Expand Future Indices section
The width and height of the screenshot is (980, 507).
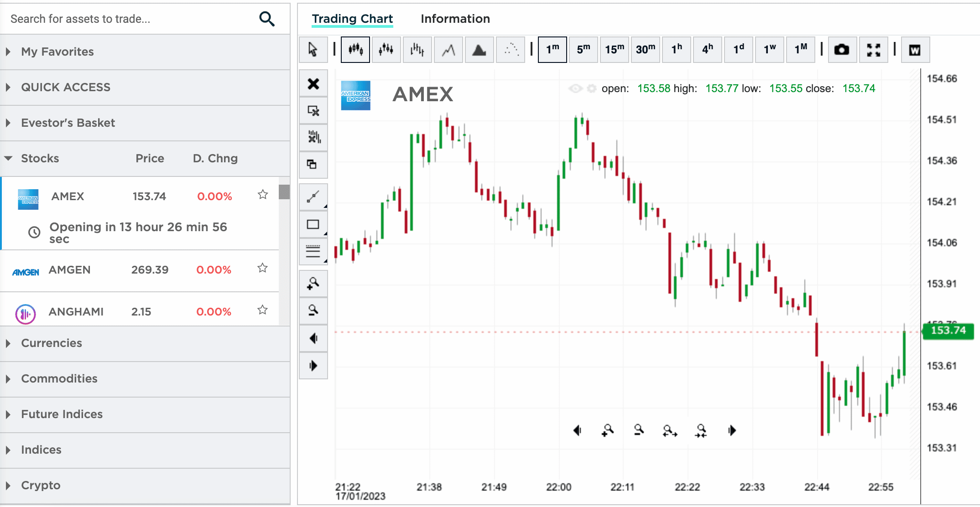(x=145, y=414)
